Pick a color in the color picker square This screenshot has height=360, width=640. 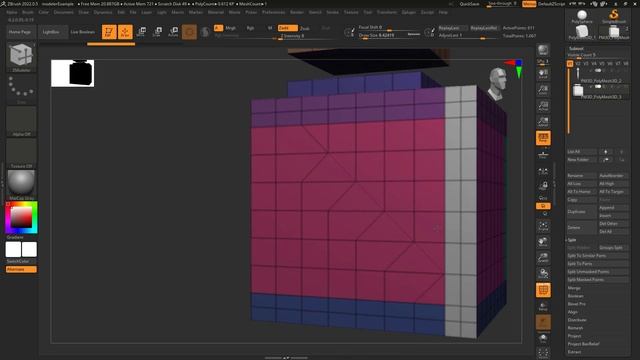tap(21, 217)
